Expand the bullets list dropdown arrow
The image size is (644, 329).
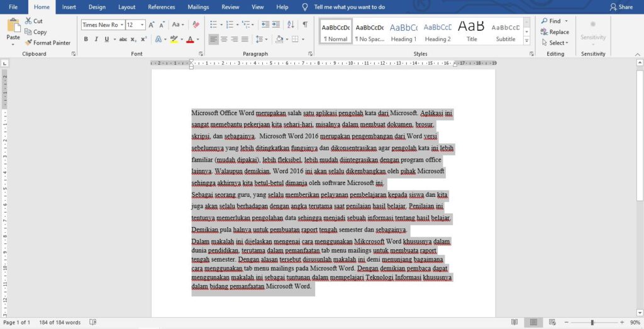[221, 25]
